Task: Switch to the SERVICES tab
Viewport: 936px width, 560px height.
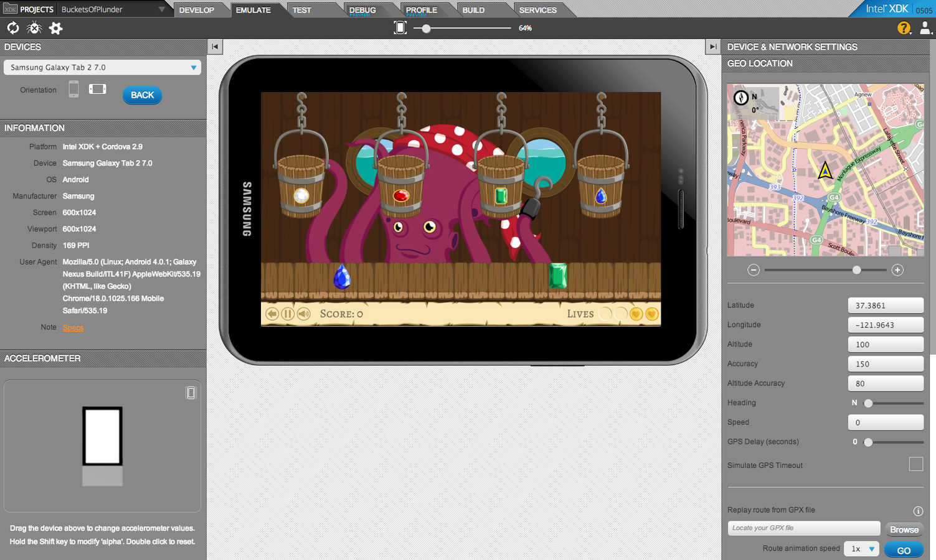Action: coord(538,10)
